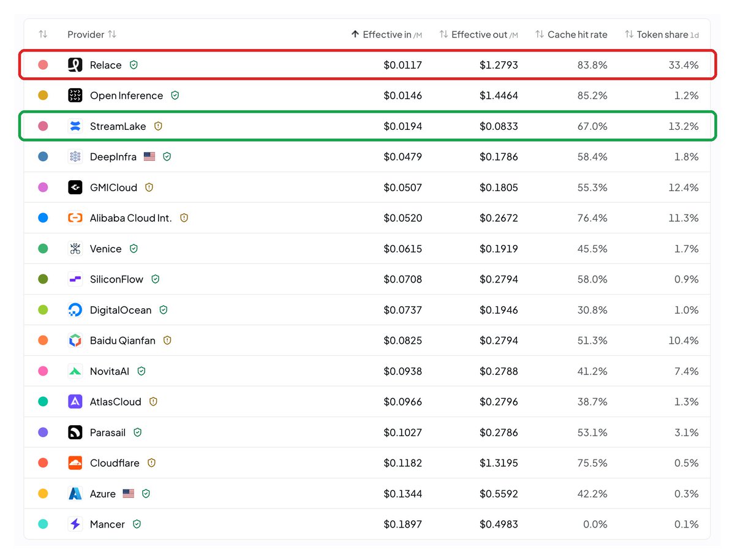The width and height of the screenshot is (735, 560).
Task: Click Relace effective in price $0.0117
Action: (x=402, y=65)
